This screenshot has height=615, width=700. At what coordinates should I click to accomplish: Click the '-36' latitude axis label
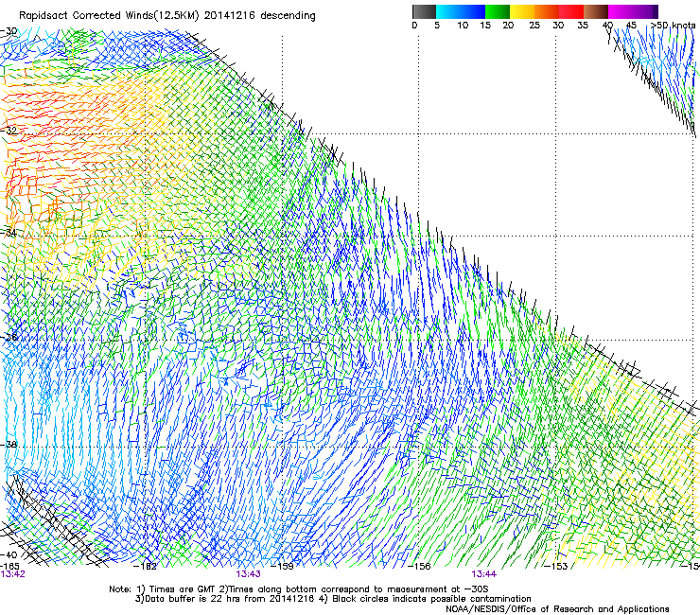pos(9,337)
